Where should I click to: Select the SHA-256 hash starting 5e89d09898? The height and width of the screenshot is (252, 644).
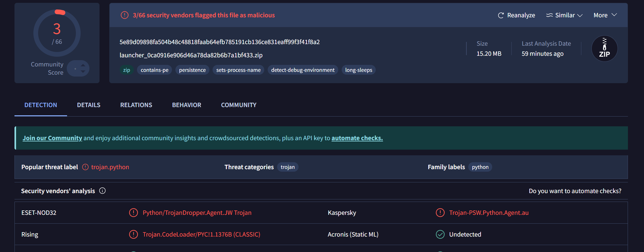220,42
